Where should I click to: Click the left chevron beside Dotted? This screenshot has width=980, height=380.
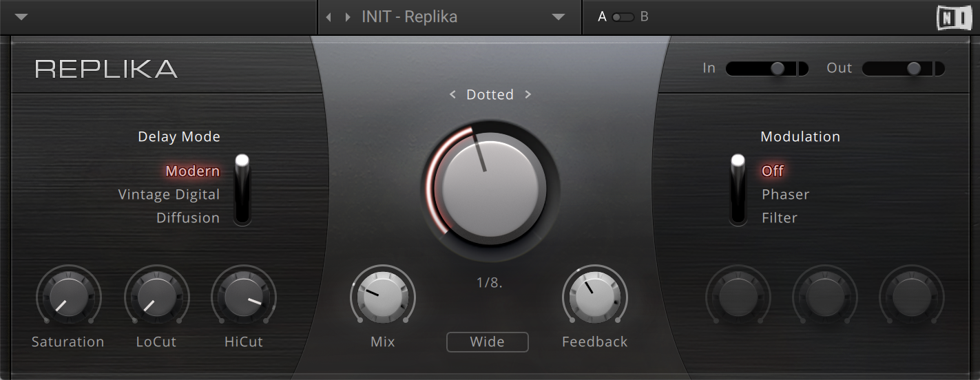tap(452, 95)
